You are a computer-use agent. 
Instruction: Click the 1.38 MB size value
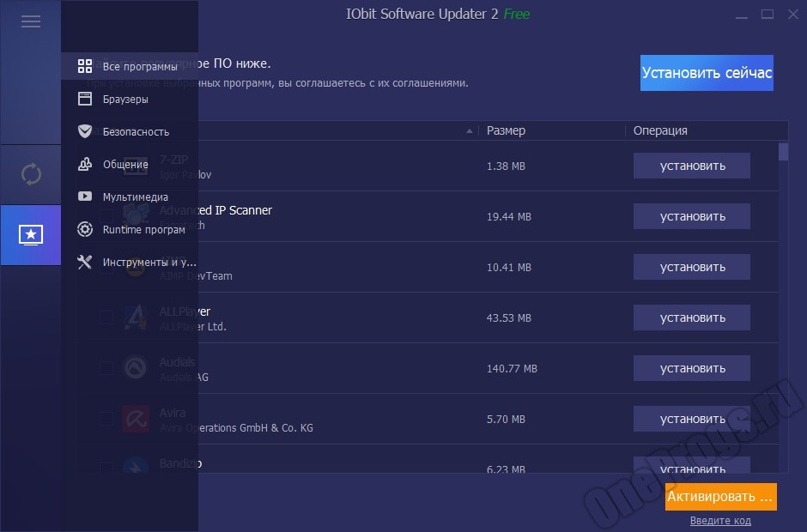(x=506, y=166)
